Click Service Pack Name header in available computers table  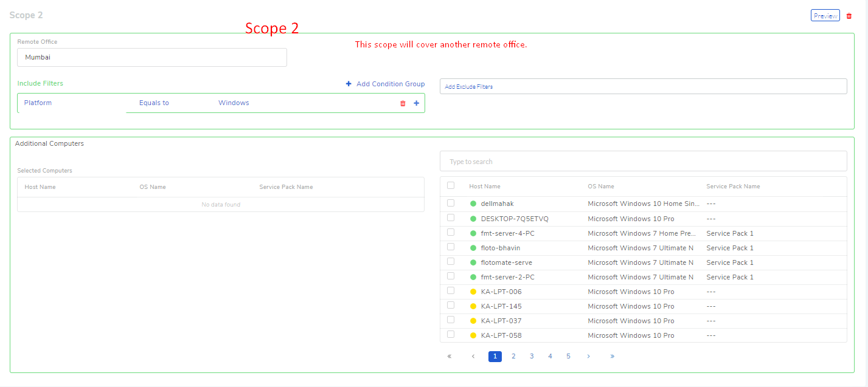tap(733, 187)
